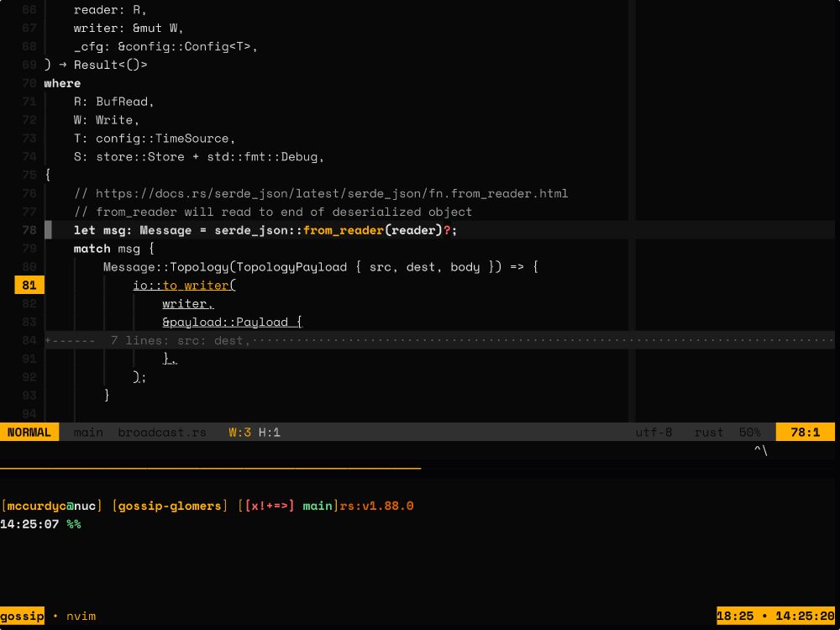The width and height of the screenshot is (840, 630).
Task: Focus the terminal prompt after '%%'
Action: [92, 524]
